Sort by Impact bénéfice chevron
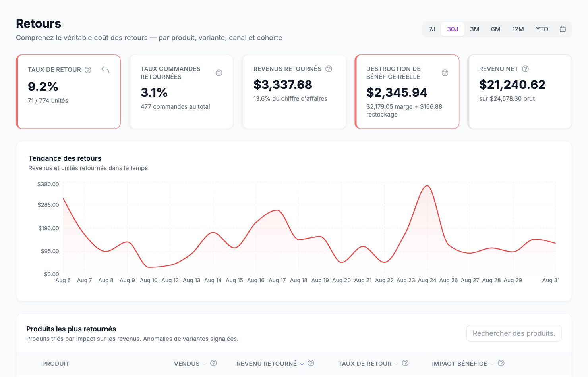The width and height of the screenshot is (588, 377). [x=492, y=364]
